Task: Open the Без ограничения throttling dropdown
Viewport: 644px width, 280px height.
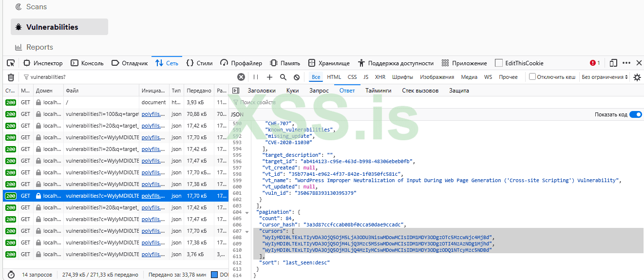Action: (602, 77)
